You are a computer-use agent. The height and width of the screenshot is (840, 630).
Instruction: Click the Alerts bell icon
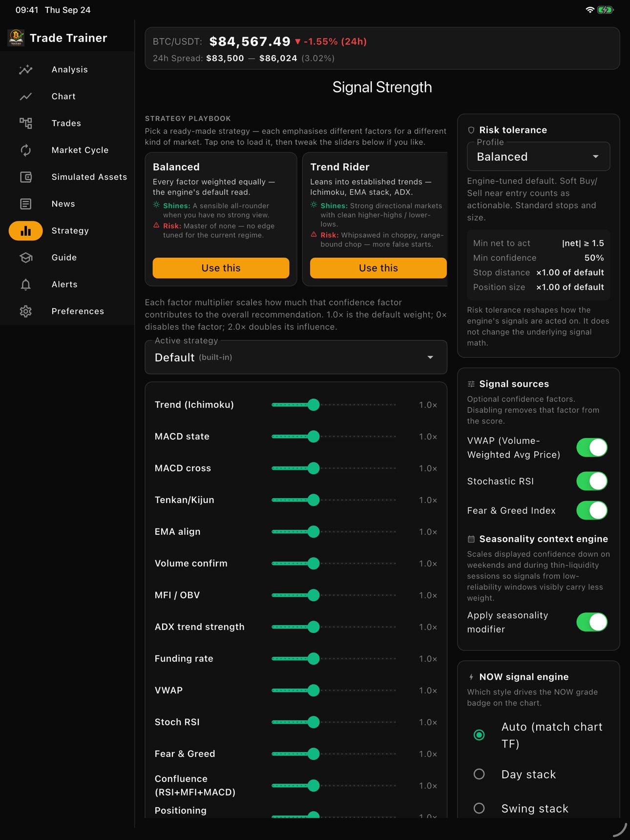26,285
